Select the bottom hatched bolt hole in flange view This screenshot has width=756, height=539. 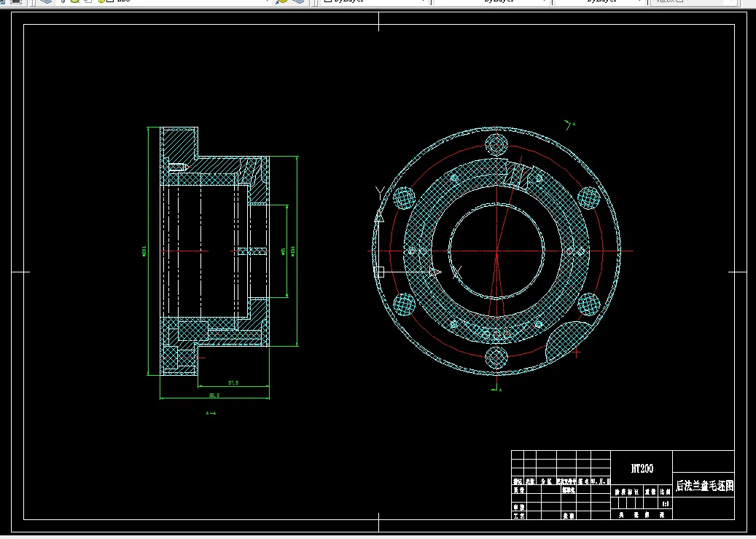(x=496, y=358)
